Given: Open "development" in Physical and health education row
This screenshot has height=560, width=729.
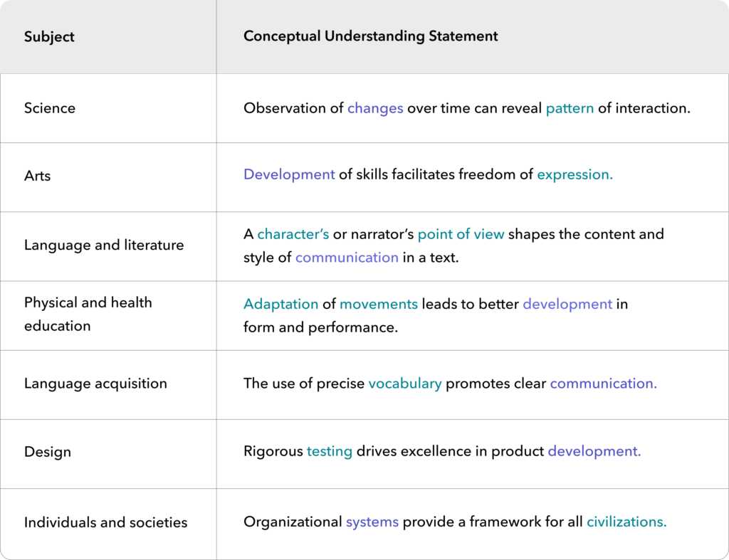Looking at the screenshot, I should click(567, 304).
